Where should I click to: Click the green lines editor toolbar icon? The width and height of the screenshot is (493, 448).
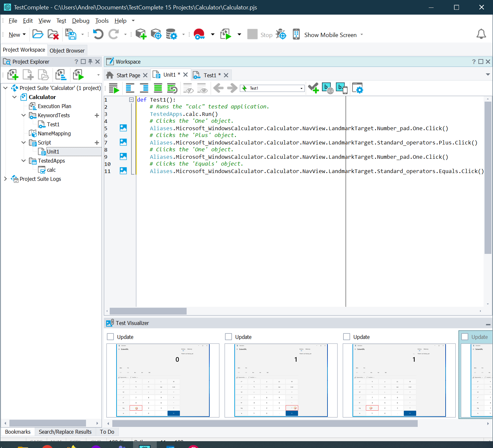click(158, 88)
